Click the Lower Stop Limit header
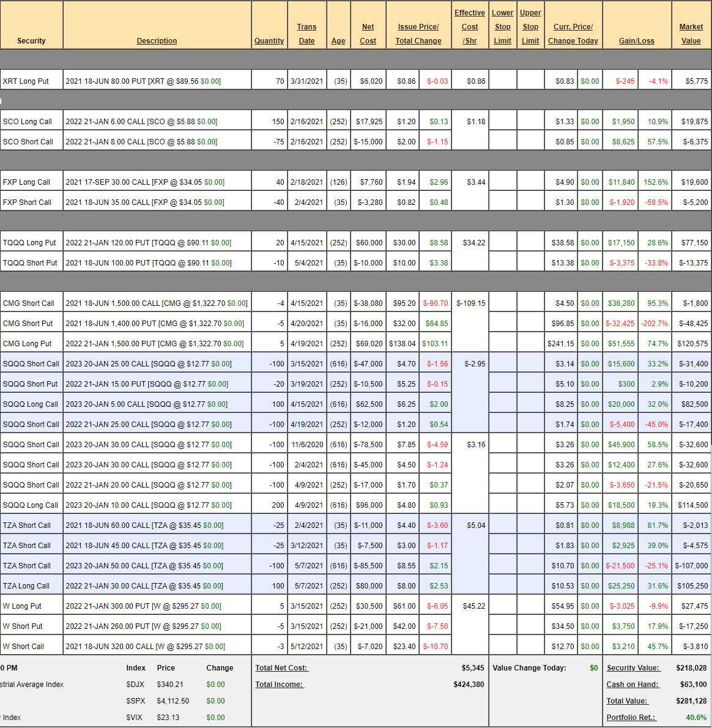The height and width of the screenshot is (728, 712). [502, 27]
